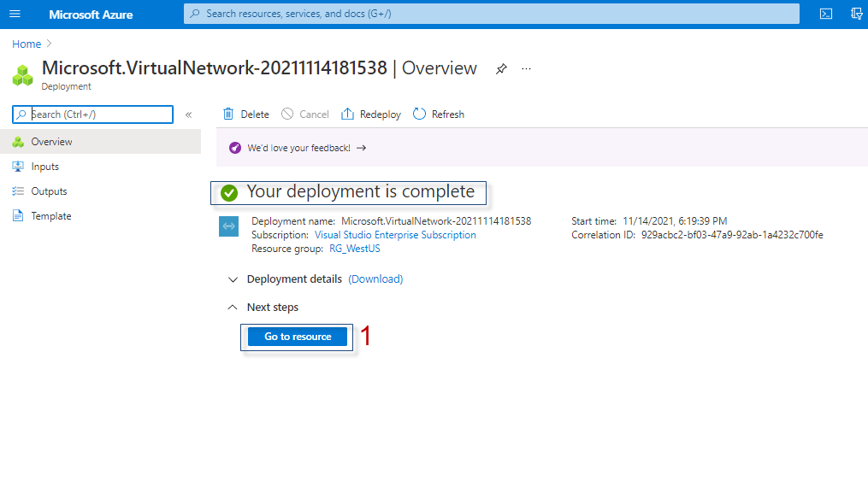Screen dimensions: 868x481
Task: Click the Microsoft Azure brand title
Action: (91, 15)
